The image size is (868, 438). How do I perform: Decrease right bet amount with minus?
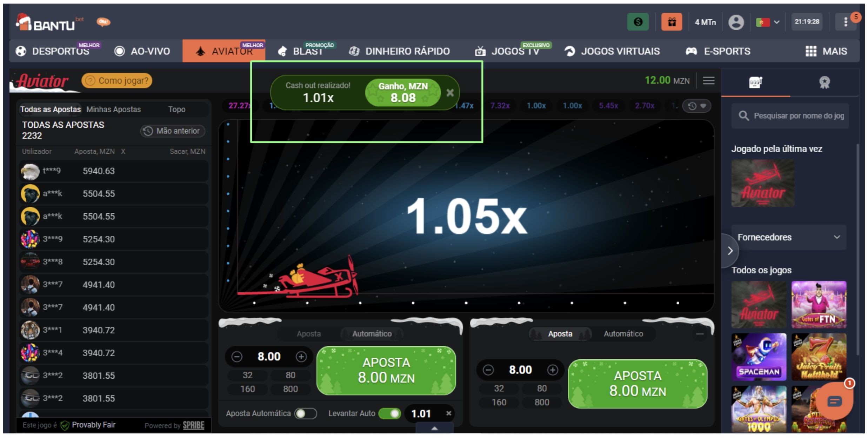tap(488, 370)
